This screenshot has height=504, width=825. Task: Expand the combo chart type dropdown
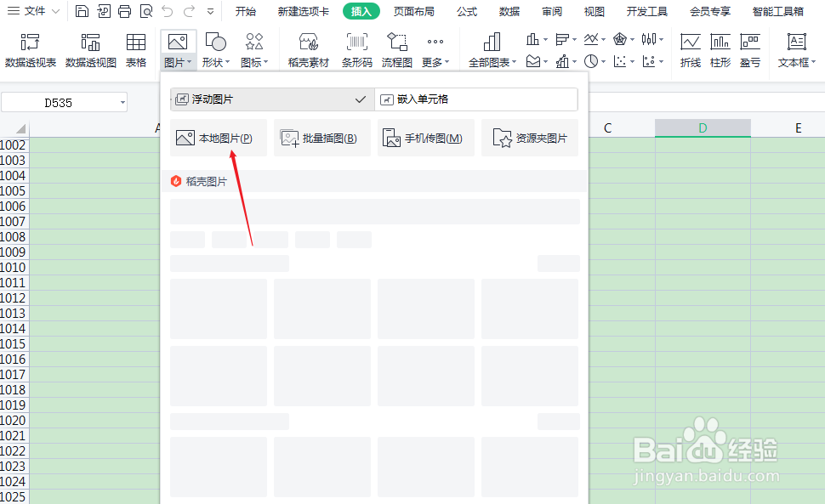[574, 61]
